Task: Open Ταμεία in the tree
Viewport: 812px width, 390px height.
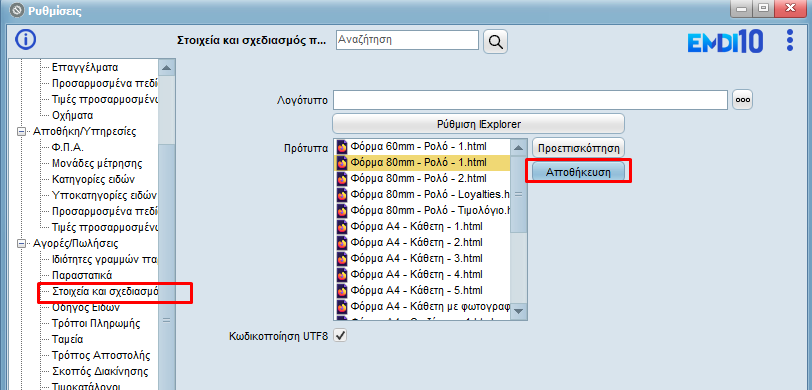Action: 68,340
